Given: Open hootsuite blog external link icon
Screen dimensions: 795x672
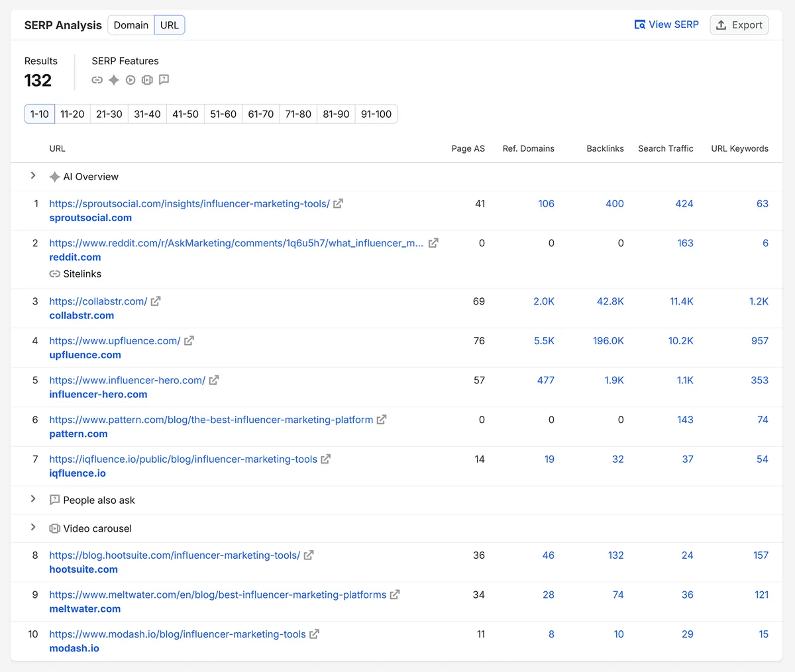Looking at the screenshot, I should coord(309,555).
